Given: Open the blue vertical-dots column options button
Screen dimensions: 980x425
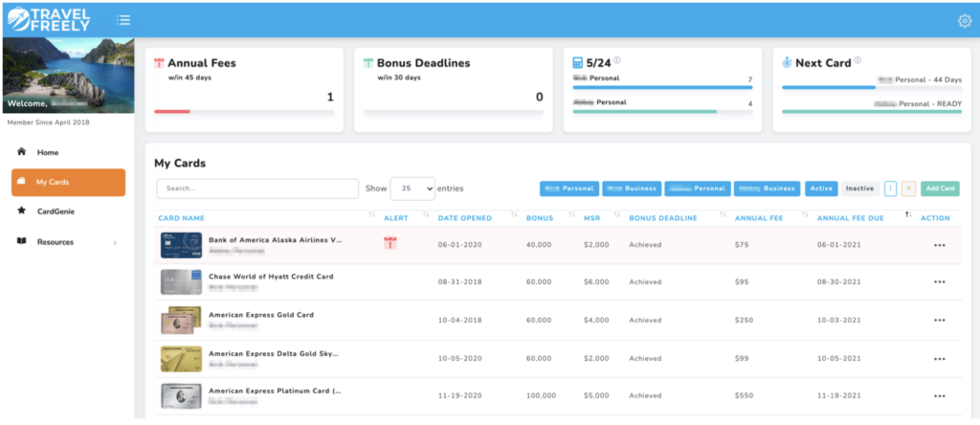Looking at the screenshot, I should point(891,189).
